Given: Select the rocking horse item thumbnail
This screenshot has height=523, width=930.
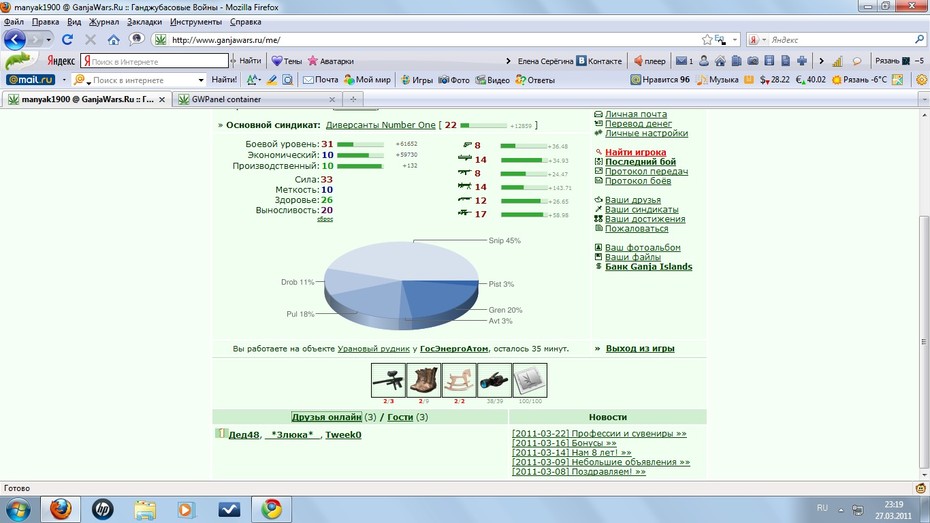Looking at the screenshot, I should pos(459,380).
